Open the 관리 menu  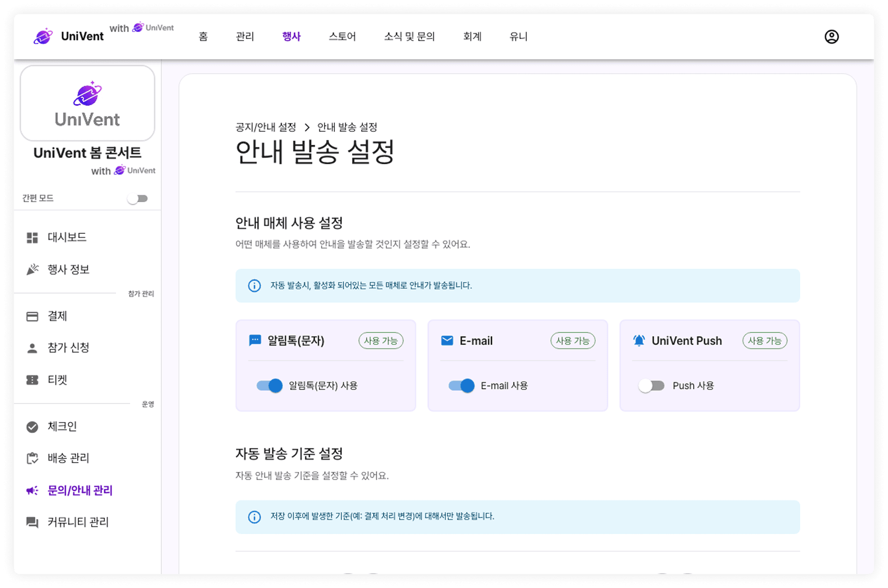coord(245,37)
